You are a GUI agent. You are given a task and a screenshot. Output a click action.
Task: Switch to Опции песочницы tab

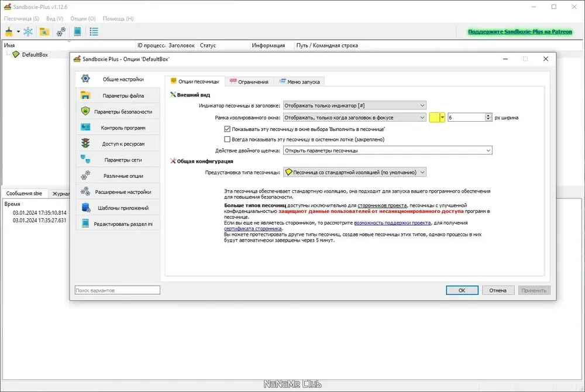click(x=195, y=81)
